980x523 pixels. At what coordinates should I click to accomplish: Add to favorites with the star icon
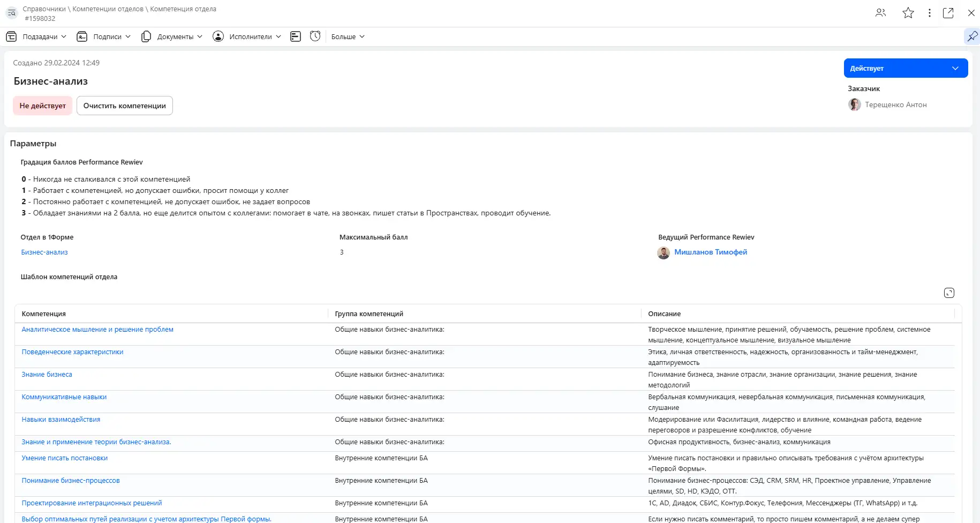(908, 13)
